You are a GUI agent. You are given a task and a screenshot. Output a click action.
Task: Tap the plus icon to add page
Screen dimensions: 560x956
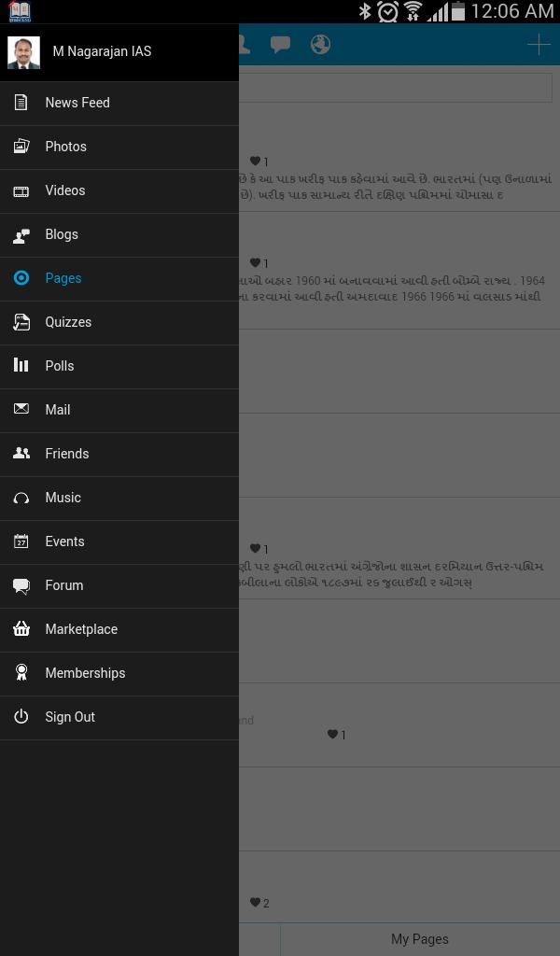(539, 45)
